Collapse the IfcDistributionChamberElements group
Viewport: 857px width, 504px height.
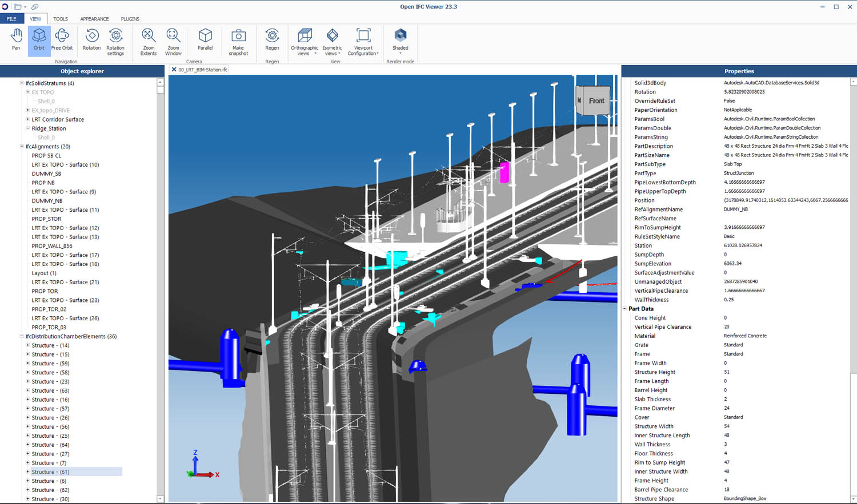pos(22,336)
